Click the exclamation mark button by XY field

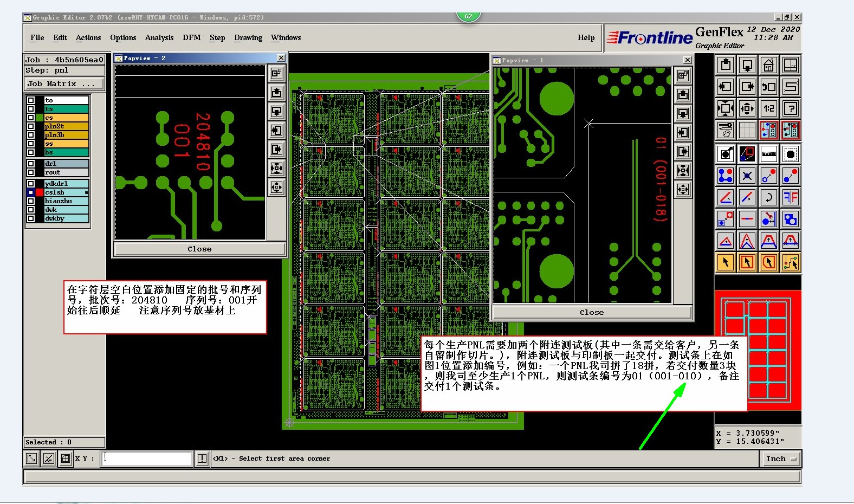coord(202,458)
